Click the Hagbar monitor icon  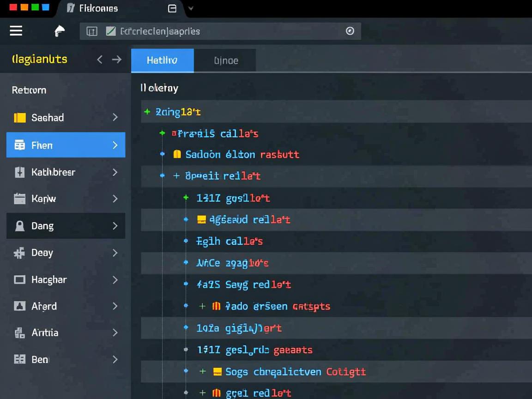click(x=19, y=280)
